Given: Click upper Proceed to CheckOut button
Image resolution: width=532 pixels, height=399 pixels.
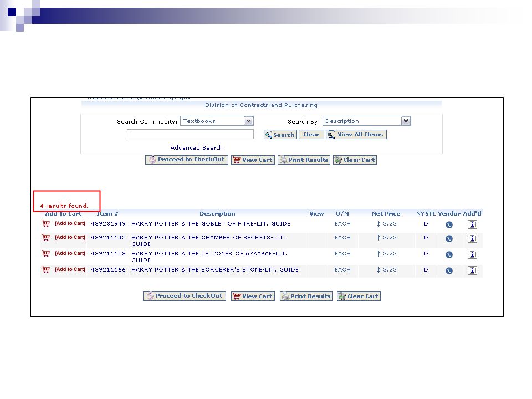Looking at the screenshot, I should click(x=187, y=160).
